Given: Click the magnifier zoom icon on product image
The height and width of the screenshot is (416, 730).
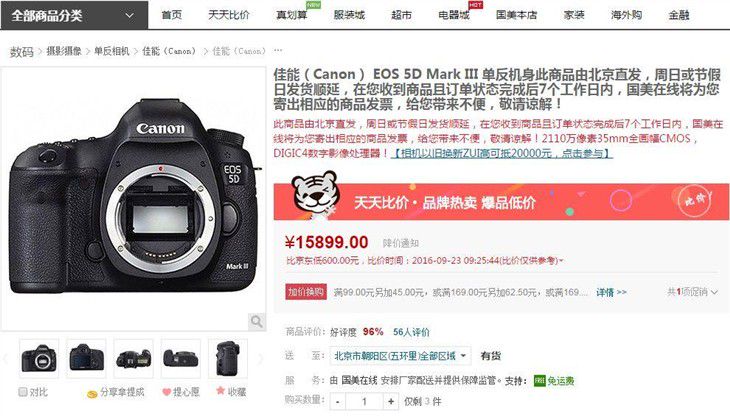Looking at the screenshot, I should click(257, 321).
